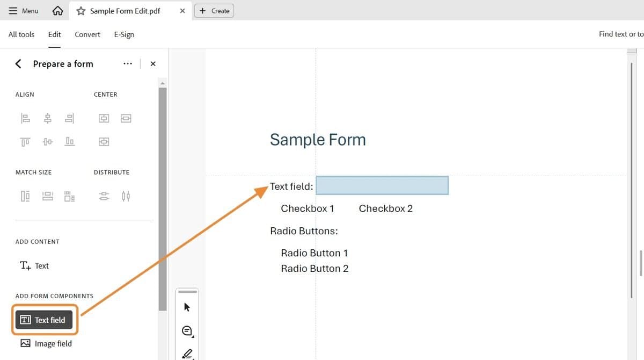The height and width of the screenshot is (360, 644).
Task: Select the Text field form component
Action: pos(45,319)
